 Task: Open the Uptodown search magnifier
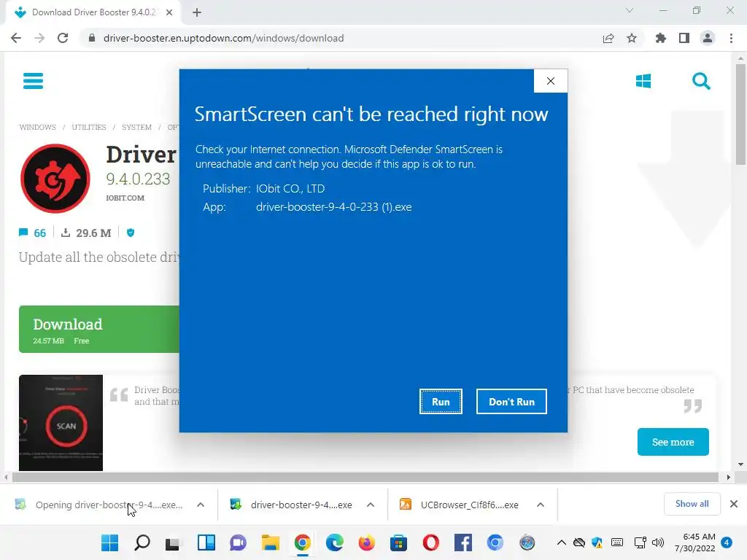pyautogui.click(x=701, y=81)
